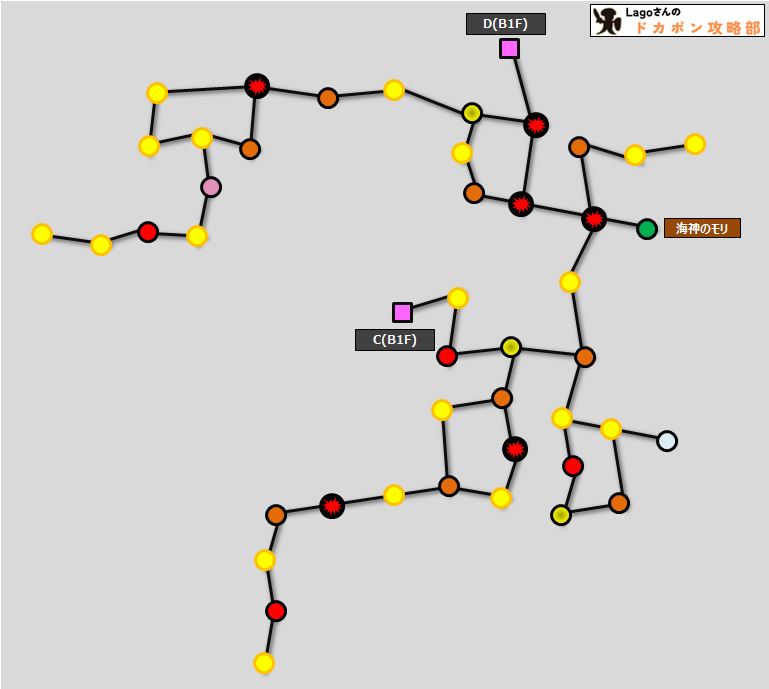Screen dimensions: 769x689
Task: Select the red node between left yellow nodes
Action: 148,232
